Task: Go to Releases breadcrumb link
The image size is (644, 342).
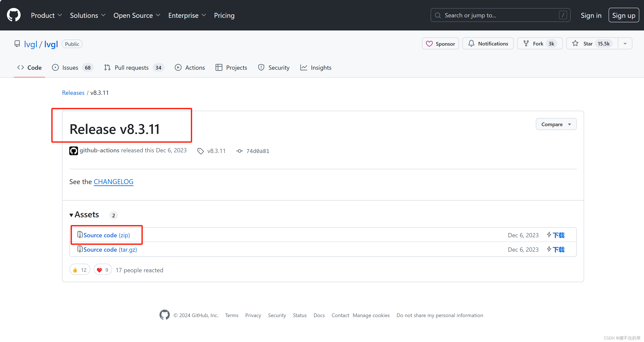Action: point(73,93)
